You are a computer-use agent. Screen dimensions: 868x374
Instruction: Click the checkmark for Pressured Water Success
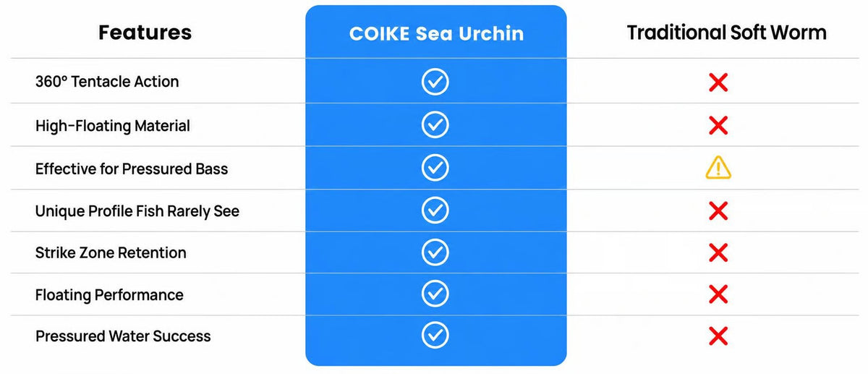point(435,335)
